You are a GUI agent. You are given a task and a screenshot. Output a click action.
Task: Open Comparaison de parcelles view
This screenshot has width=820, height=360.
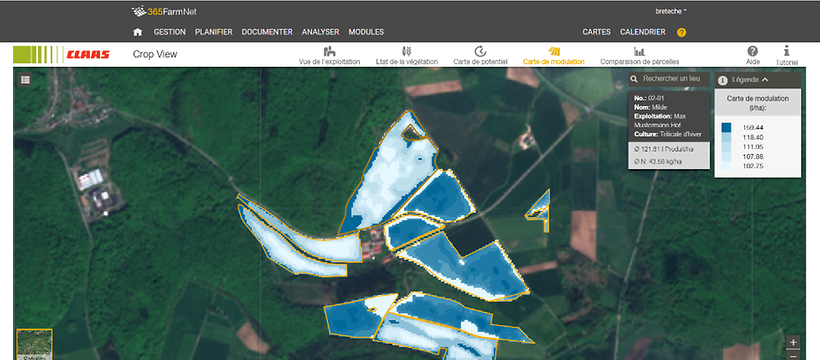640,55
